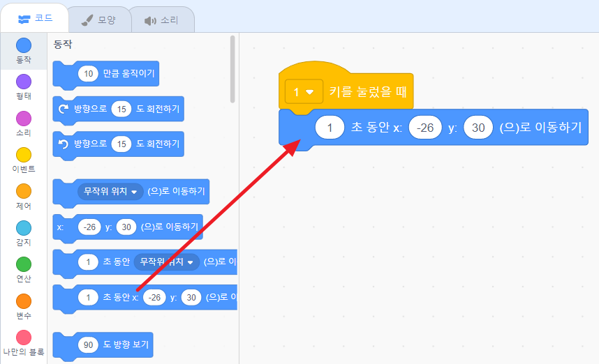The height and width of the screenshot is (364, 599).
Task: Edit y value 30 in palette glide block
Action: click(191, 297)
